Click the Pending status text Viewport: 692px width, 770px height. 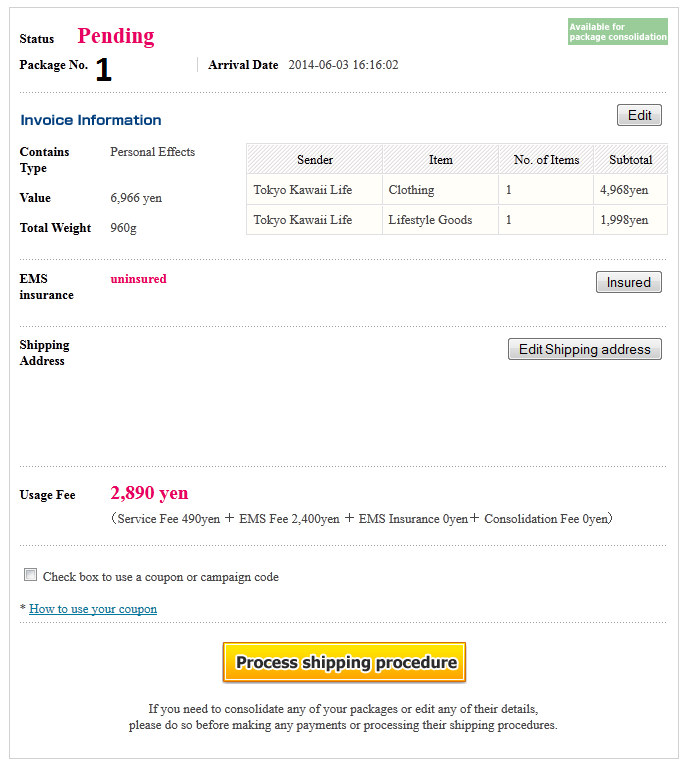116,37
